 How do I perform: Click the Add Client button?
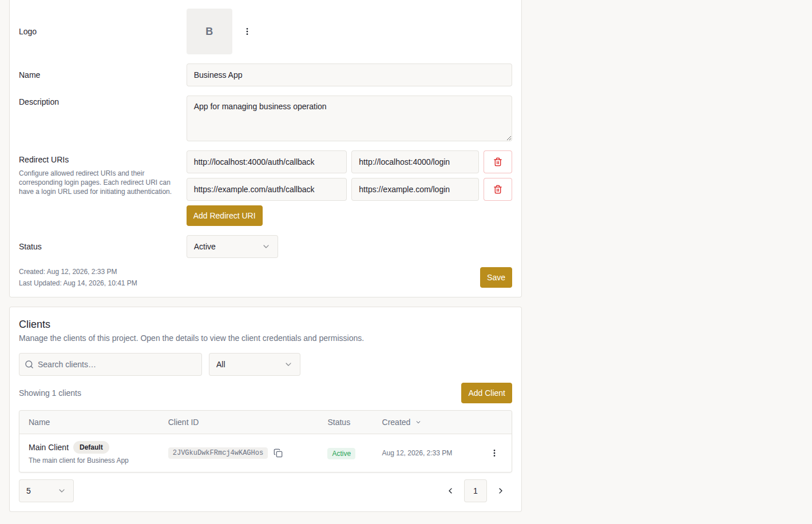[486, 393]
